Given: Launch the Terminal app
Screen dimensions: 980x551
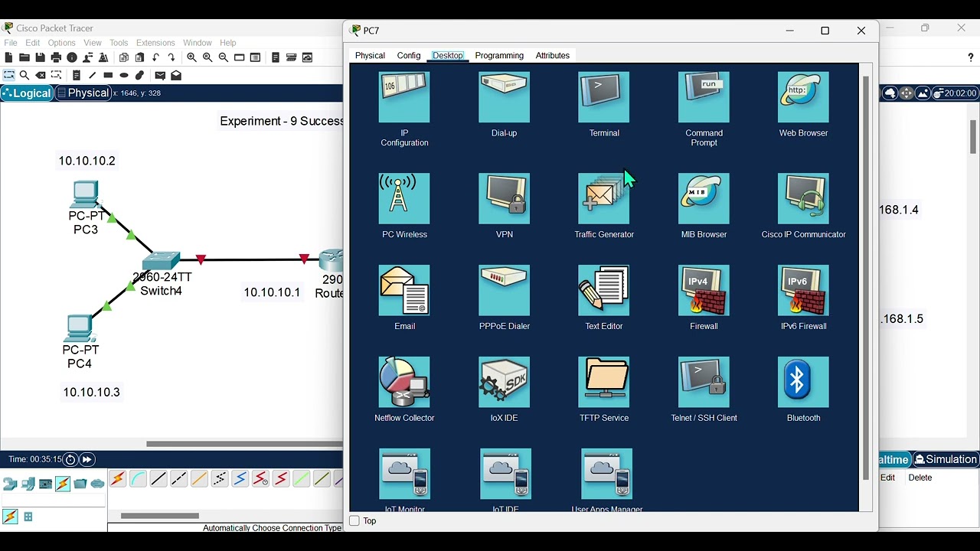Looking at the screenshot, I should point(604,97).
